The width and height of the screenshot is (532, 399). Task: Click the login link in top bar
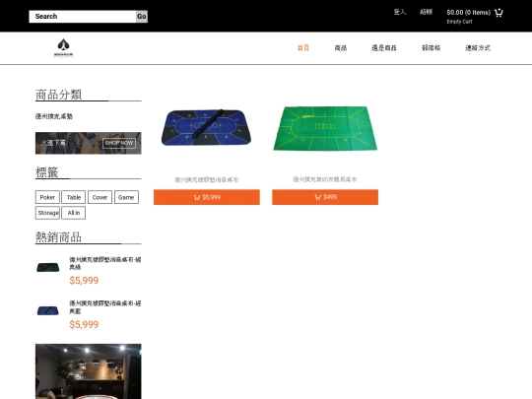click(400, 12)
